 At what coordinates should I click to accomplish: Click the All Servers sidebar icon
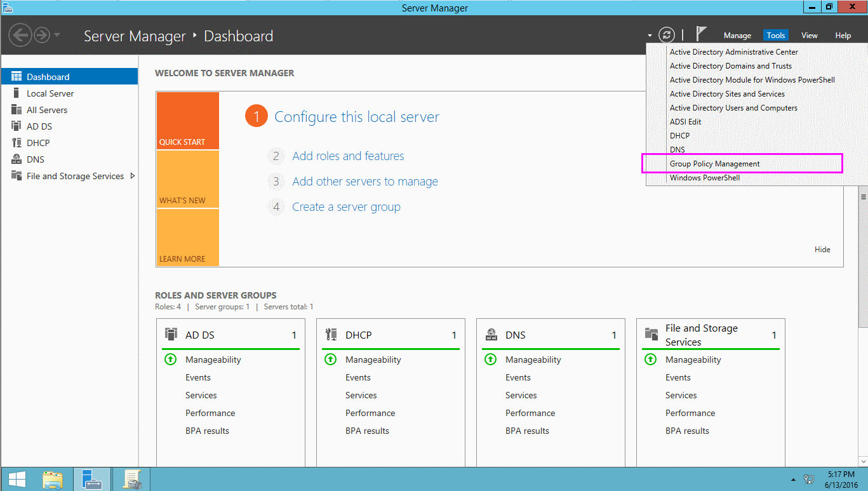click(x=17, y=110)
